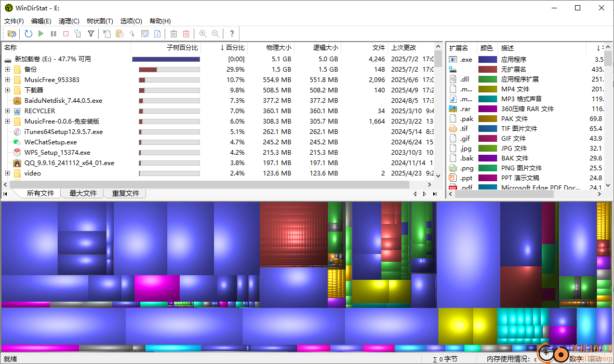Click the open drive/folder selection icon
Viewport: 614px width, 364px height.
(12, 34)
